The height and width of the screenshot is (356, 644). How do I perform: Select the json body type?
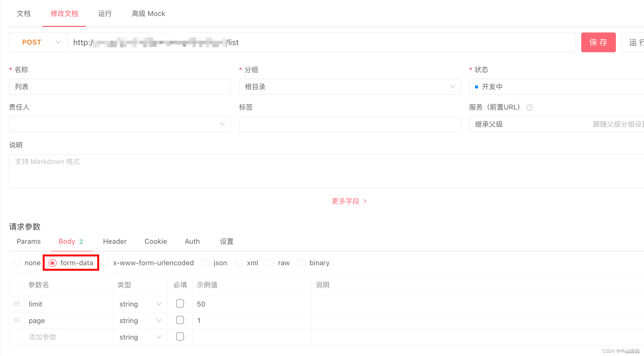(x=206, y=263)
